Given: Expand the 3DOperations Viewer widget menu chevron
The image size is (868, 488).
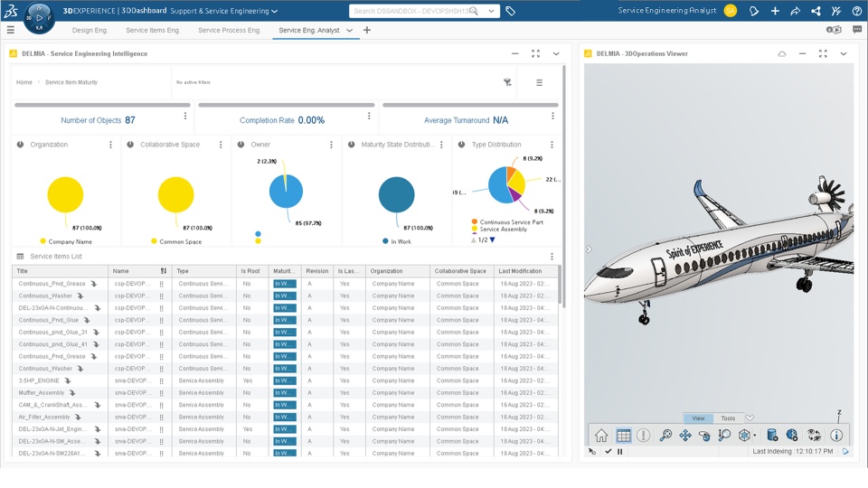Looking at the screenshot, I should [x=843, y=53].
